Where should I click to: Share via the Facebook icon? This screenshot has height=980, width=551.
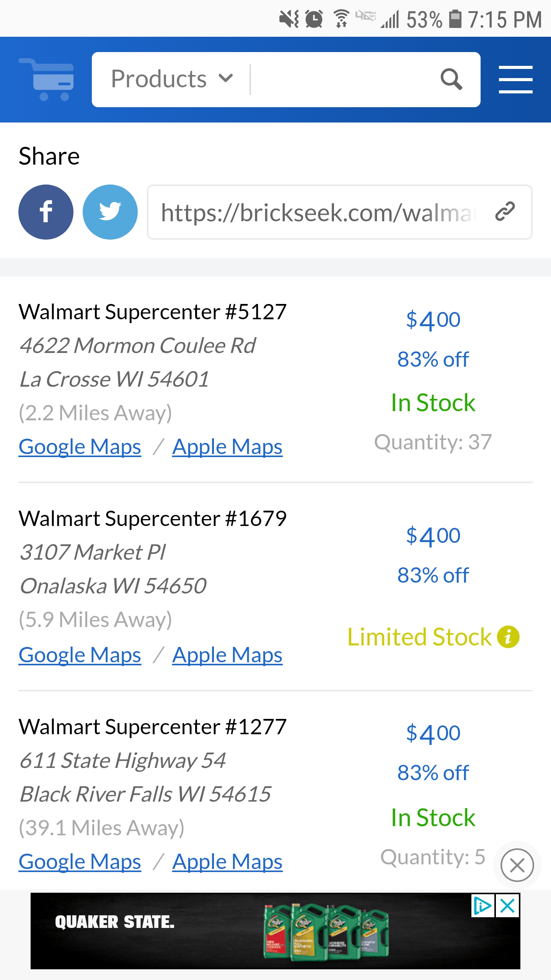(x=46, y=212)
